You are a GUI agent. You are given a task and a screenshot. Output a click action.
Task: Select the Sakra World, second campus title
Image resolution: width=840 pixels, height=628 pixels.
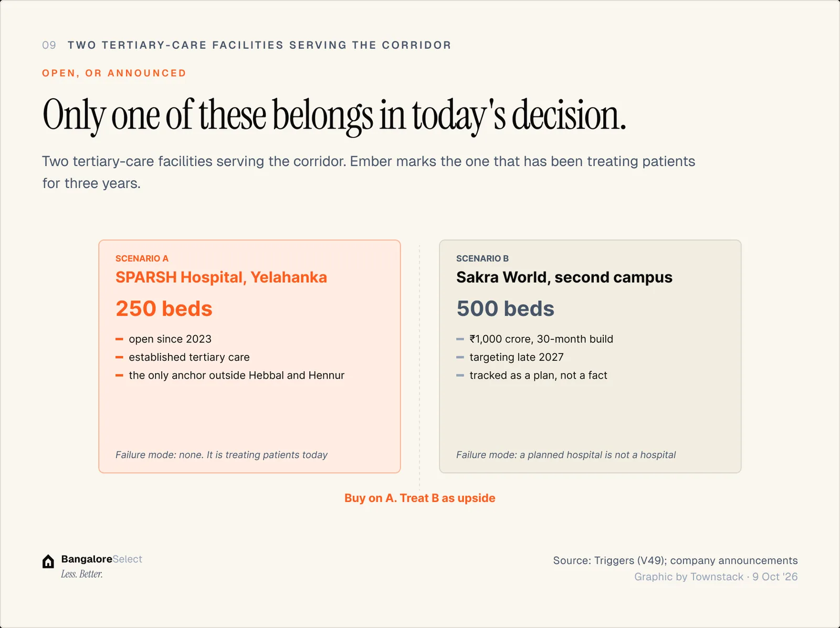[564, 277]
